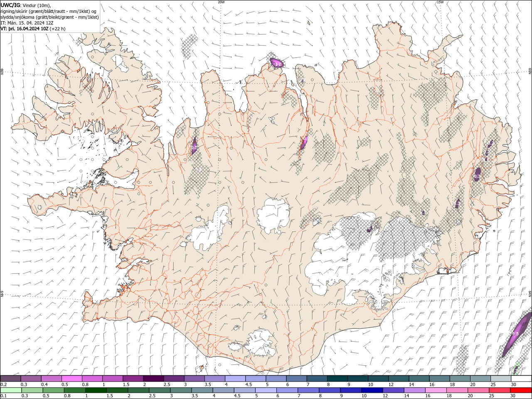Click the pink-purple blob in central north fjord valley
Image resolution: width=532 pixels, height=399 pixels.
point(304,143)
